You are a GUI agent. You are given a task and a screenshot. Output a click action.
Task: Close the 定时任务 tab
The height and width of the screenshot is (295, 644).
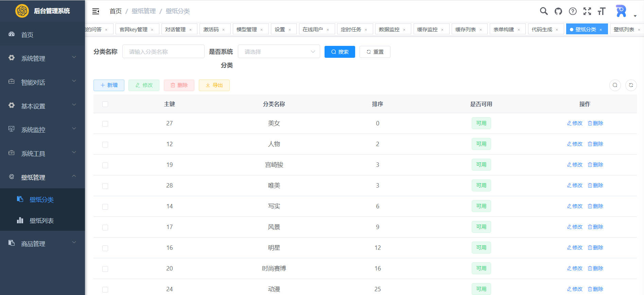point(366,30)
